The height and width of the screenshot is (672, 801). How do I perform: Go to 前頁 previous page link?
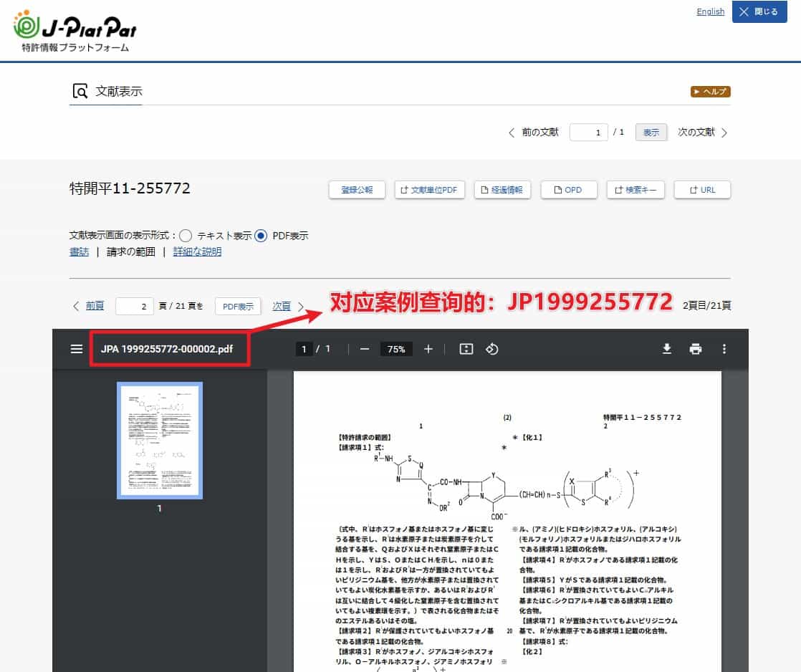pyautogui.click(x=95, y=306)
